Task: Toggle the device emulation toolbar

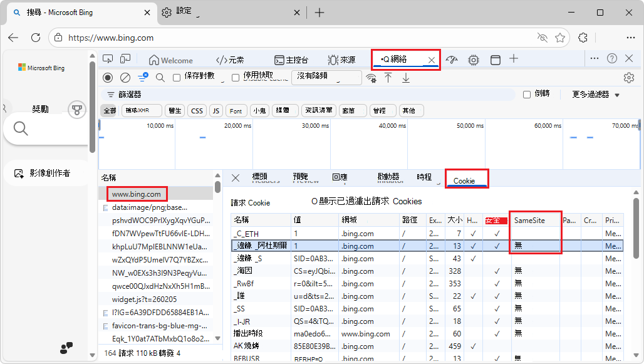Action: (x=125, y=59)
